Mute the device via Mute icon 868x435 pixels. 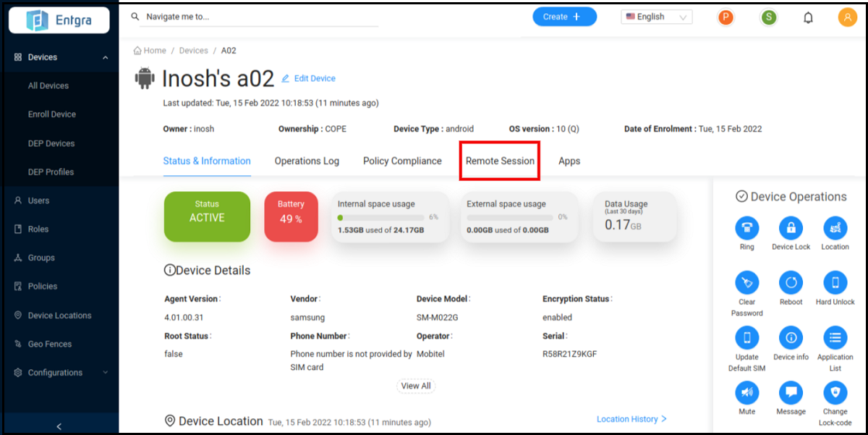point(746,392)
